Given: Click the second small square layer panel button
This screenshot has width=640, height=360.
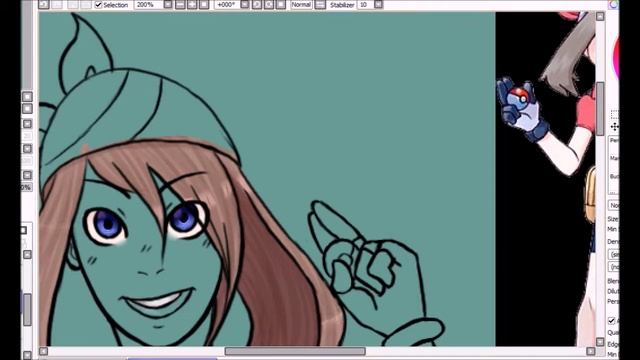Looking at the screenshot, I should pos(27,109).
